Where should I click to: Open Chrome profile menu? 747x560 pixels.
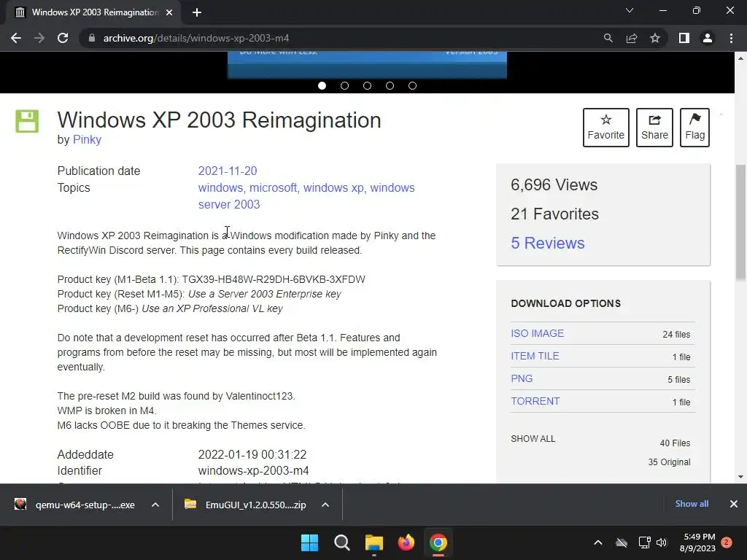point(708,38)
